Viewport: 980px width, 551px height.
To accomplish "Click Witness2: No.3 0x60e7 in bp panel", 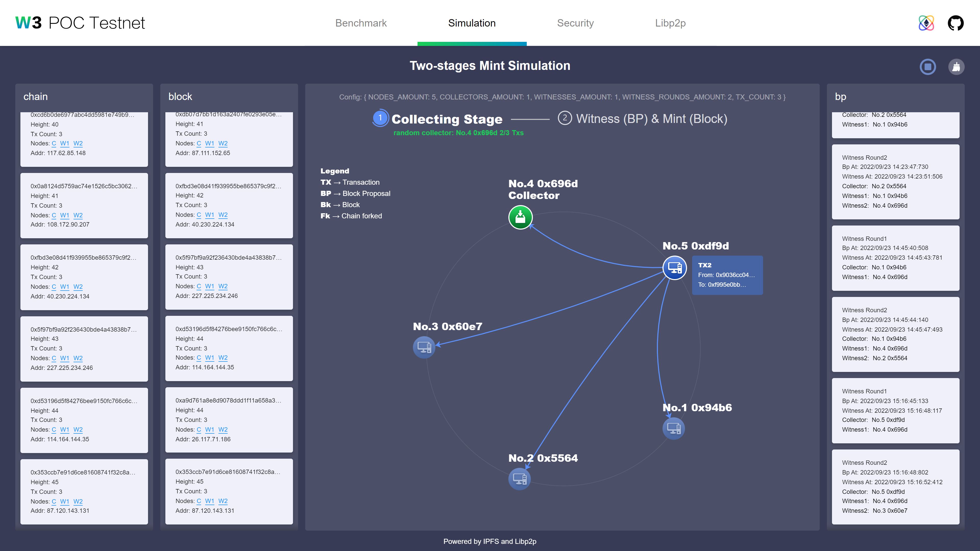I will click(x=874, y=511).
